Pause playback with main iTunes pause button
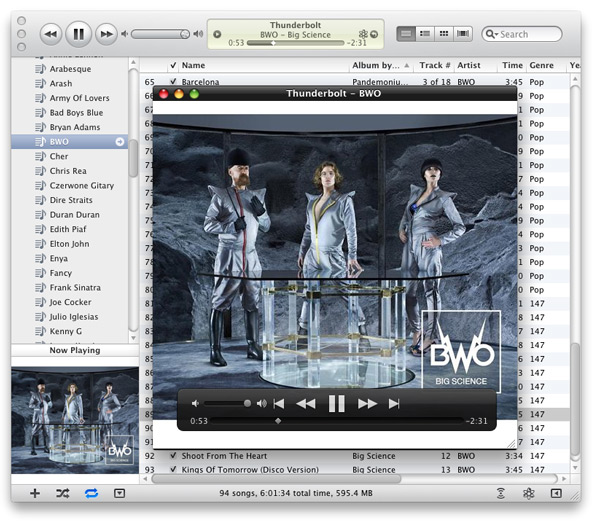The image size is (600, 524). pyautogui.click(x=78, y=34)
